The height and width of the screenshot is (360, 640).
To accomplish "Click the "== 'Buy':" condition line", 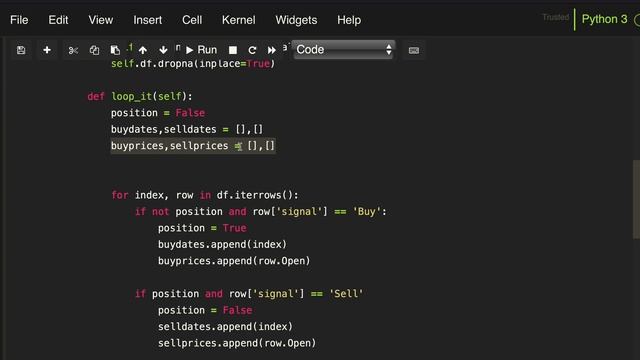I will tap(261, 211).
